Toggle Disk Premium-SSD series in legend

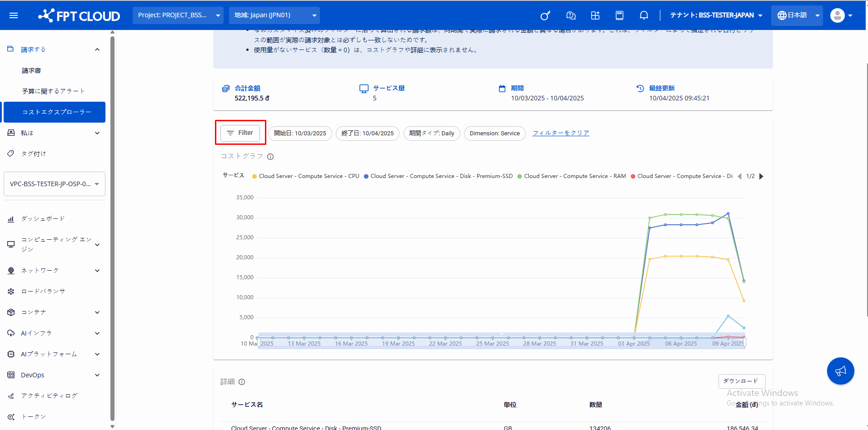[x=438, y=176]
